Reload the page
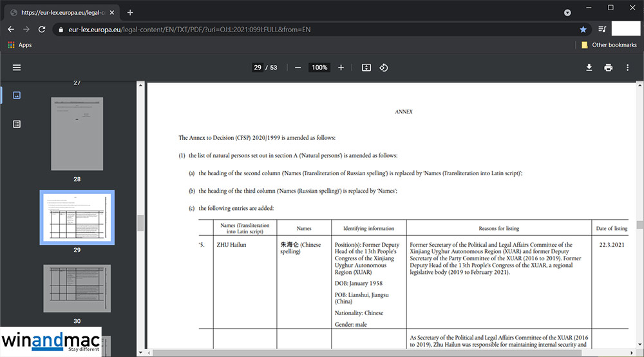 tap(42, 30)
